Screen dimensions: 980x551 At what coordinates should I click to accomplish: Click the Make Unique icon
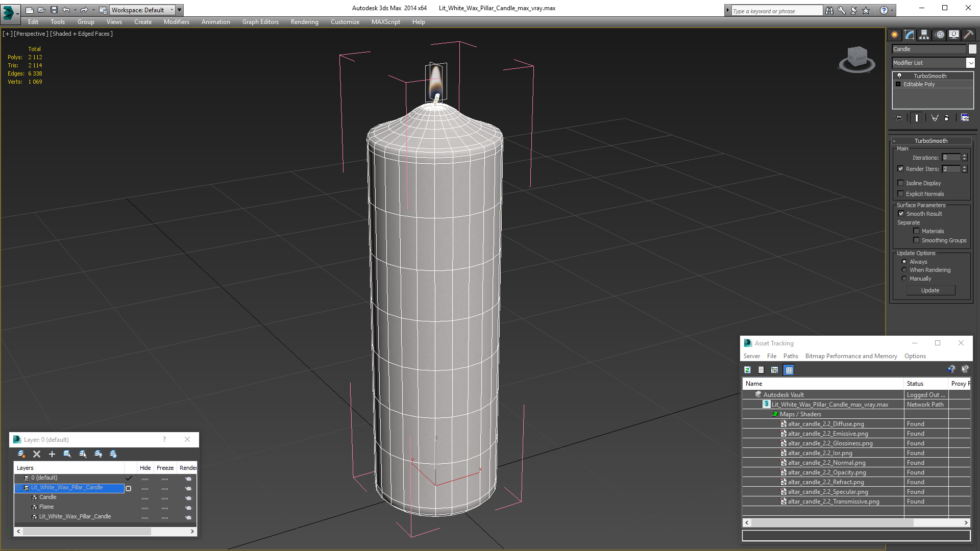coord(935,118)
